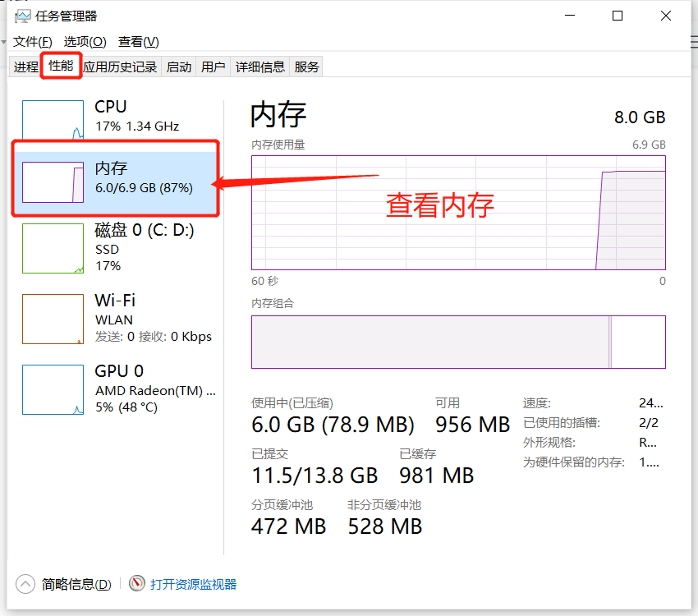Switch to the 启动 tab

pyautogui.click(x=179, y=67)
